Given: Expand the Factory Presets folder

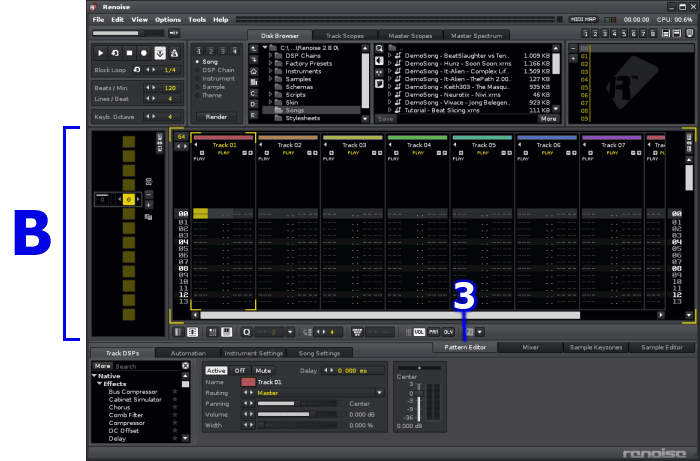Looking at the screenshot, I should pos(271,63).
